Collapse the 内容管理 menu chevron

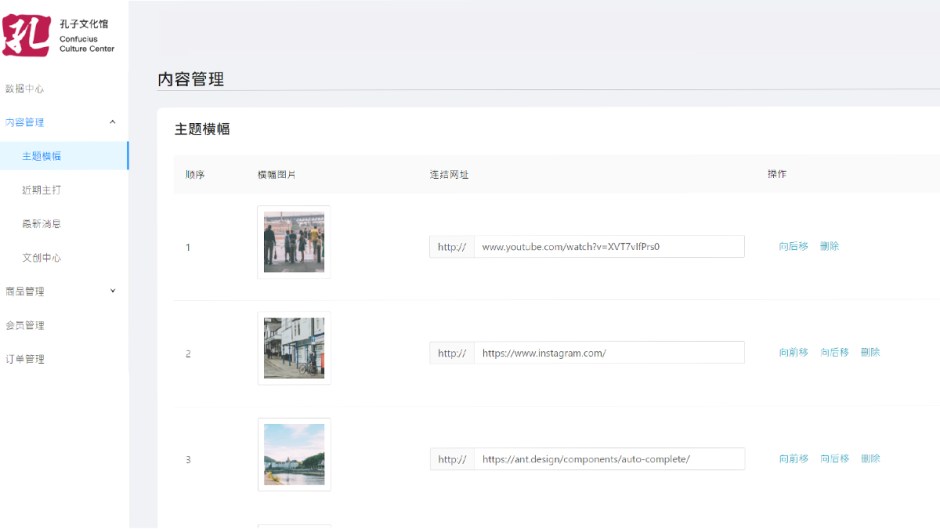point(112,122)
